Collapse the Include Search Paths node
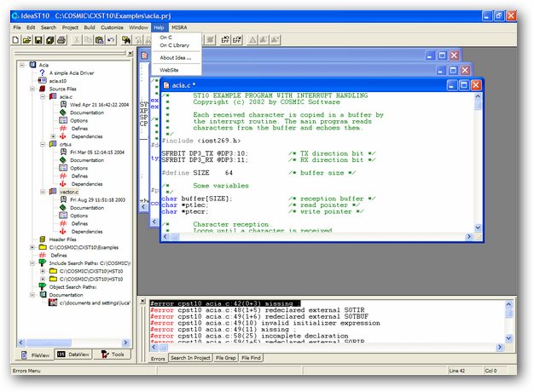Viewport: 534px width, 392px height. point(32,263)
